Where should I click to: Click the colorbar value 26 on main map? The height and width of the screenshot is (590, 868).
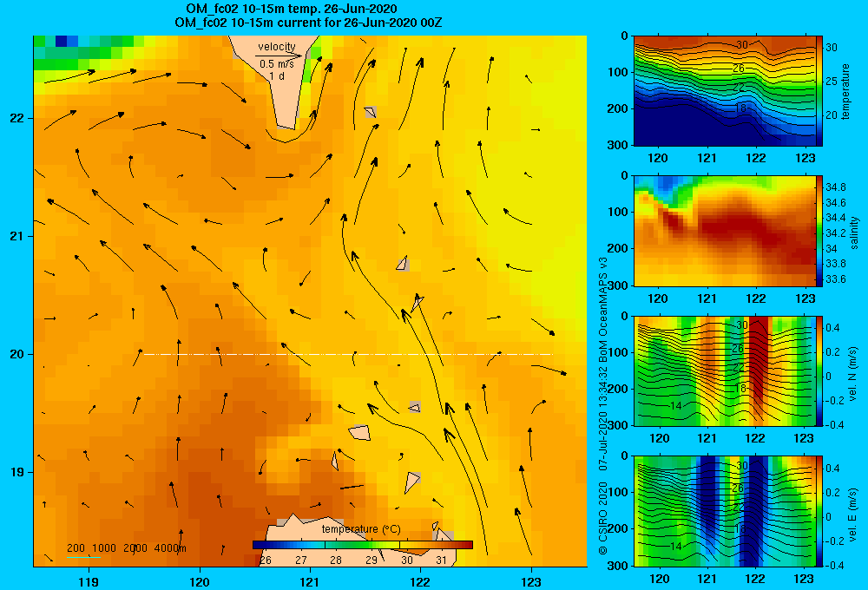[x=266, y=560]
